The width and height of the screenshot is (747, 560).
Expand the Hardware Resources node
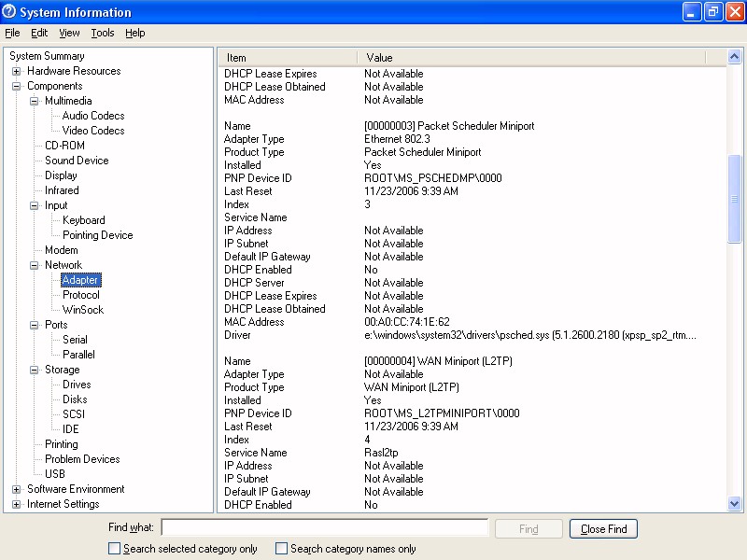tap(17, 71)
